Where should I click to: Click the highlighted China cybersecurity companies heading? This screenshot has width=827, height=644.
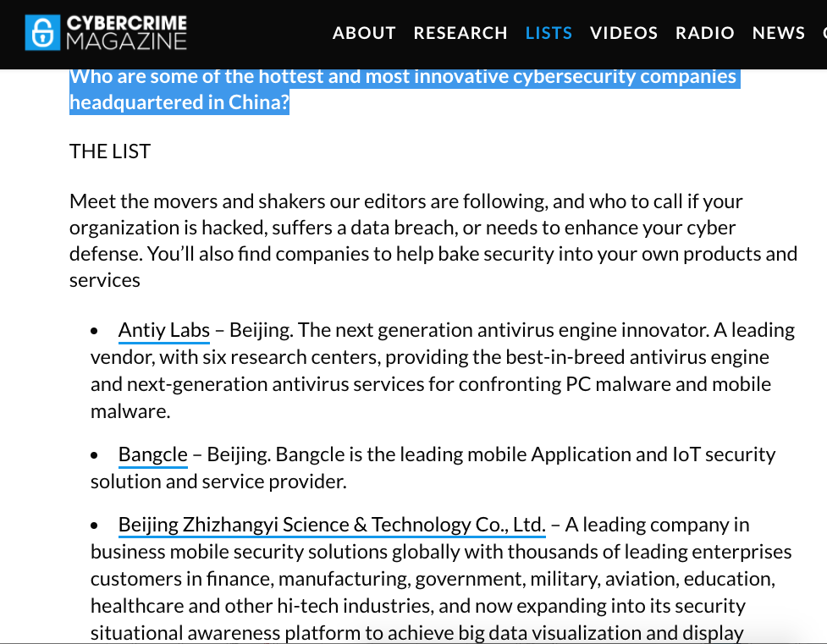[405, 90]
